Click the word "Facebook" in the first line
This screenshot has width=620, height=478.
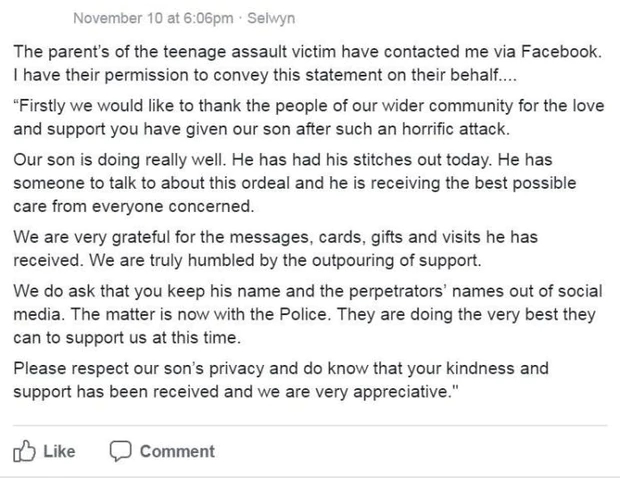561,52
